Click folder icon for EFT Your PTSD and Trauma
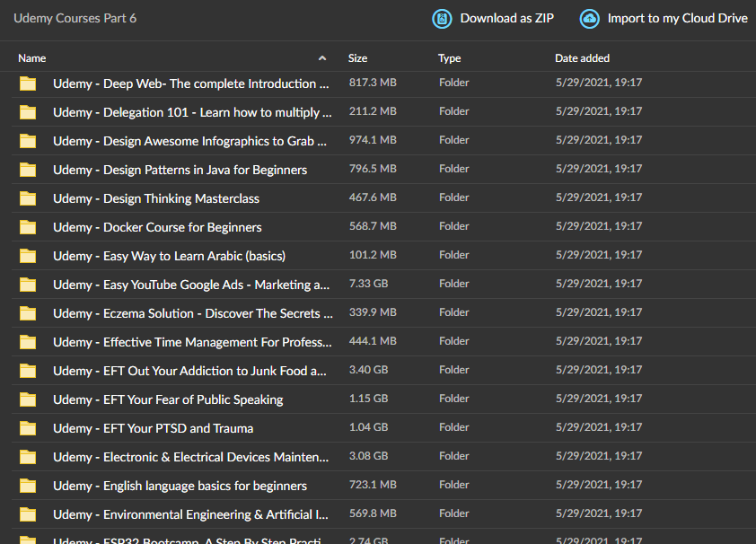The image size is (756, 544). click(28, 428)
